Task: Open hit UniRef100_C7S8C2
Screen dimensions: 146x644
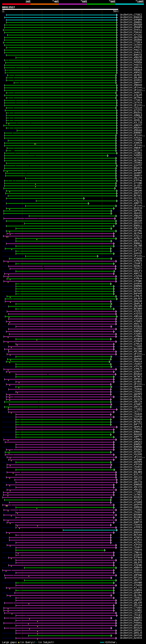Action: (131, 15)
